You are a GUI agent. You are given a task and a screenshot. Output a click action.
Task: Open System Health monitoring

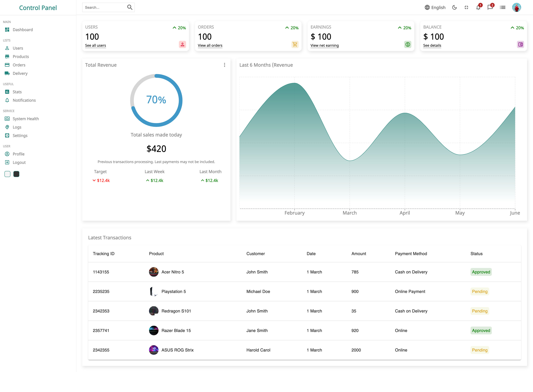[26, 119]
